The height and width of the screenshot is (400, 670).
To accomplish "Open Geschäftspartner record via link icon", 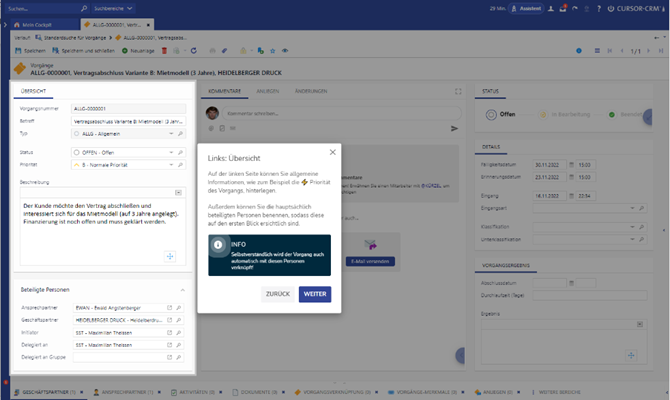I will click(168, 321).
